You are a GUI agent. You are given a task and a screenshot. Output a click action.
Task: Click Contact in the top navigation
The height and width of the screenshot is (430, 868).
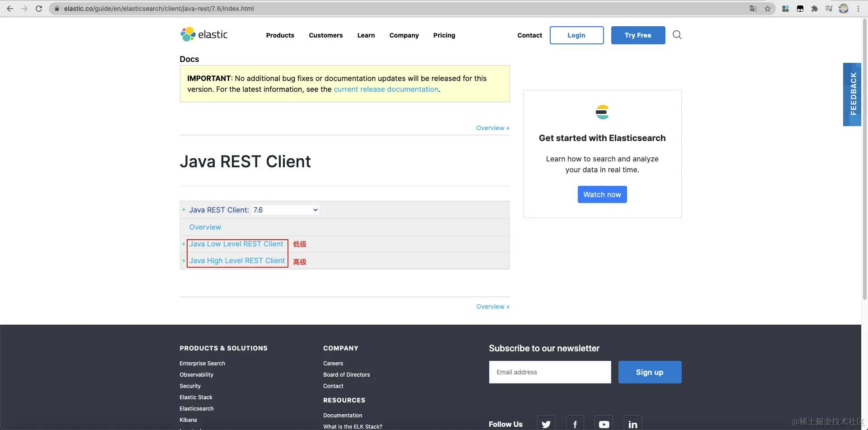(530, 35)
